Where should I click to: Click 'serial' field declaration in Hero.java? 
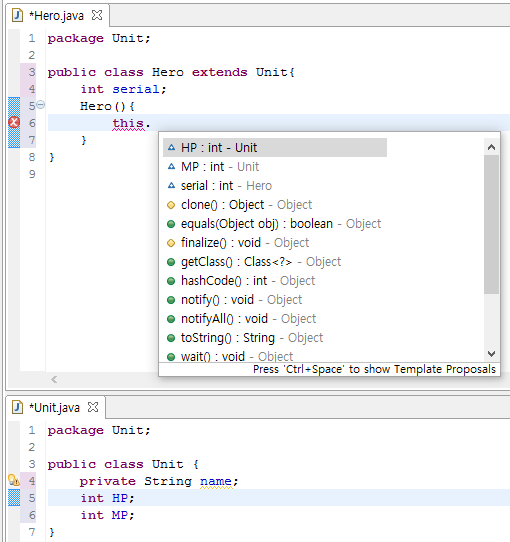tap(136, 89)
